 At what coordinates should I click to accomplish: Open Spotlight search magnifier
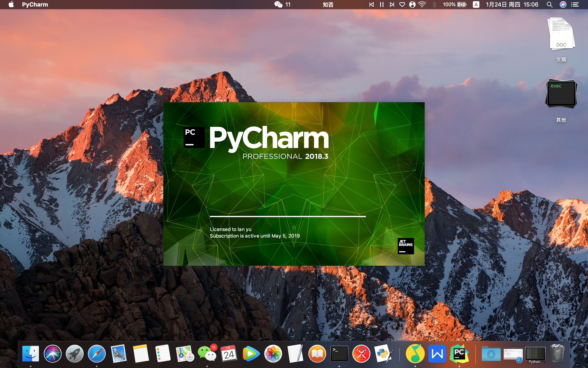549,4
